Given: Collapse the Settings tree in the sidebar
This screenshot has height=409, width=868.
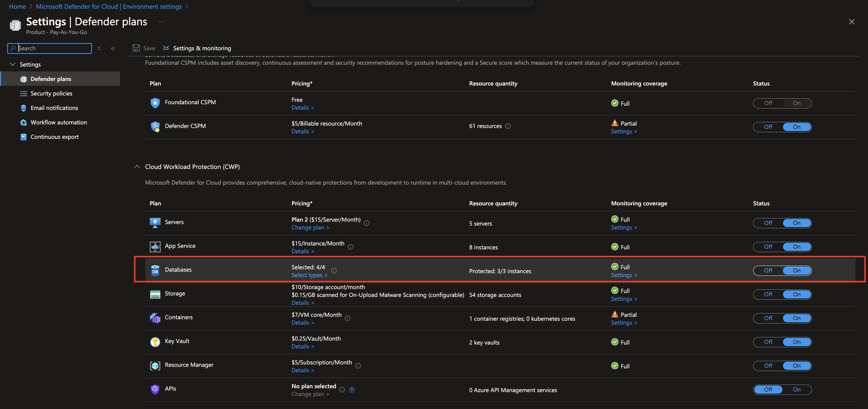Looking at the screenshot, I should 13,64.
